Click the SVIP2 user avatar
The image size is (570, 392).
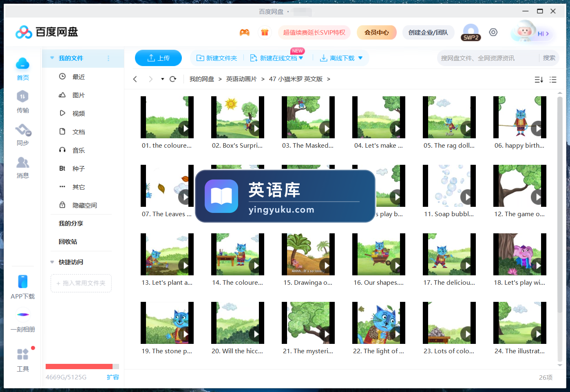pos(471,32)
